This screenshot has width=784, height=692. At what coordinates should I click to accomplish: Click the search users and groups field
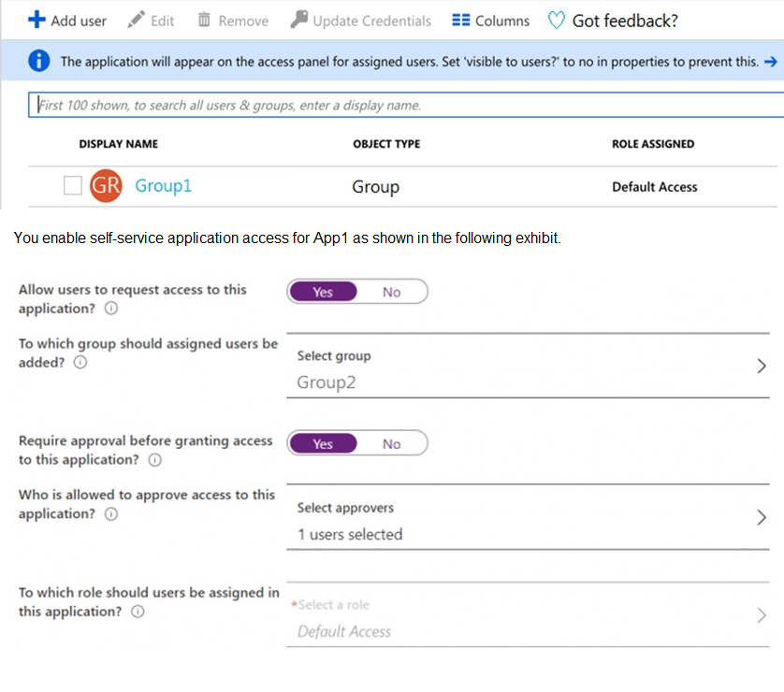pyautogui.click(x=402, y=106)
